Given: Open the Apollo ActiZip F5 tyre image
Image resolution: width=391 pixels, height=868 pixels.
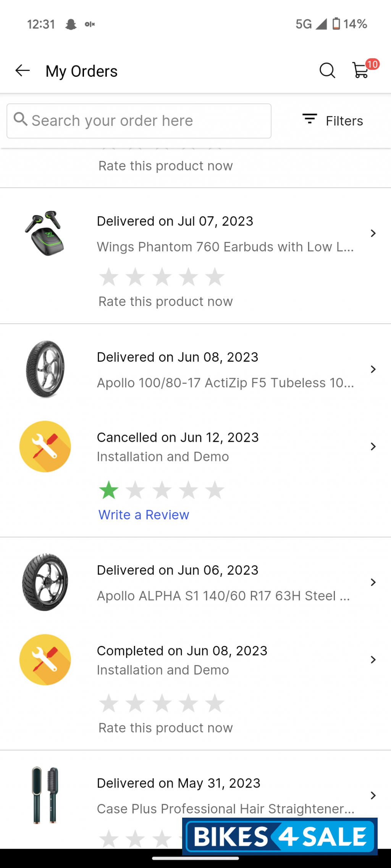Looking at the screenshot, I should click(45, 369).
